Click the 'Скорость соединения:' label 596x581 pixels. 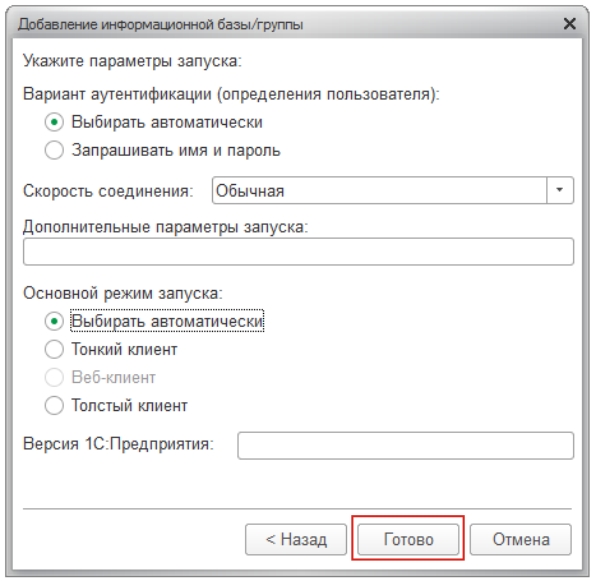click(108, 191)
